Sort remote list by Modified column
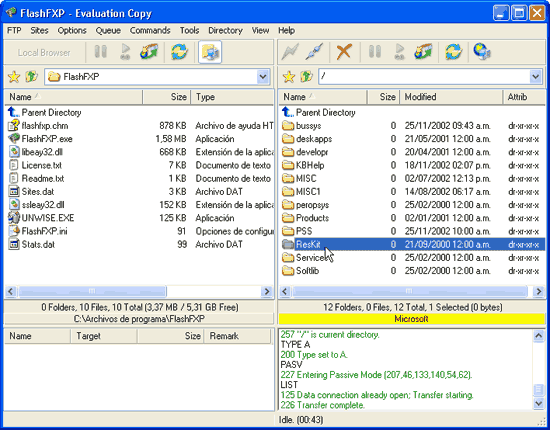Image resolution: width=550 pixels, height=430 pixels. [x=451, y=97]
